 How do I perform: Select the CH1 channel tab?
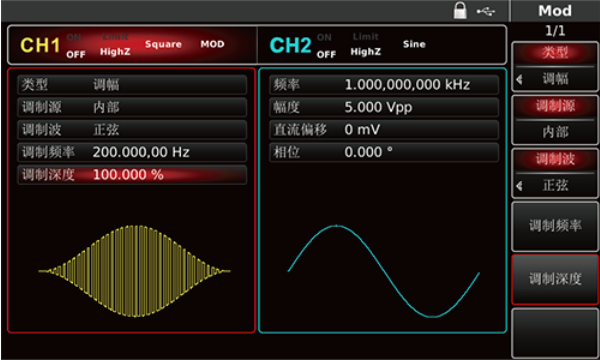(x=40, y=45)
